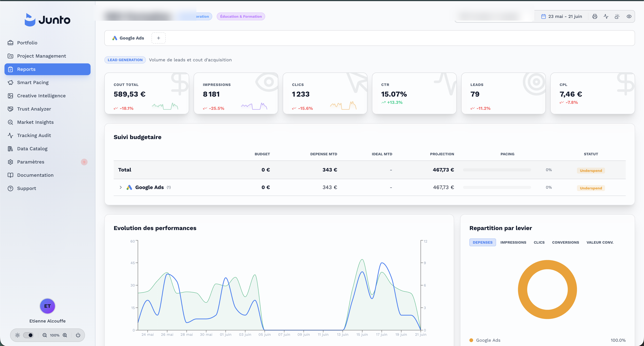This screenshot has width=644, height=346.
Task: Click the weather sun-cloud icon in header
Action: (617, 17)
